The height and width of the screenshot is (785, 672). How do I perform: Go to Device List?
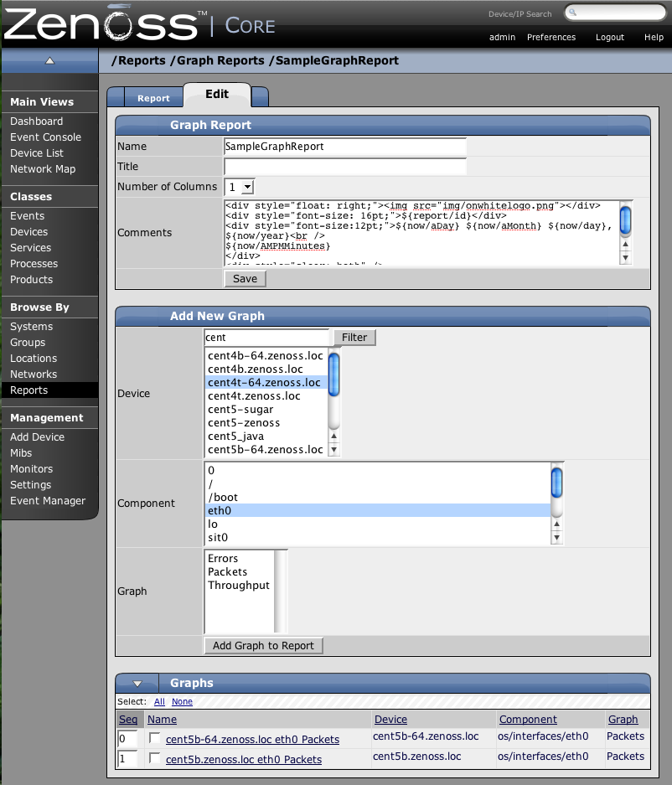click(37, 153)
